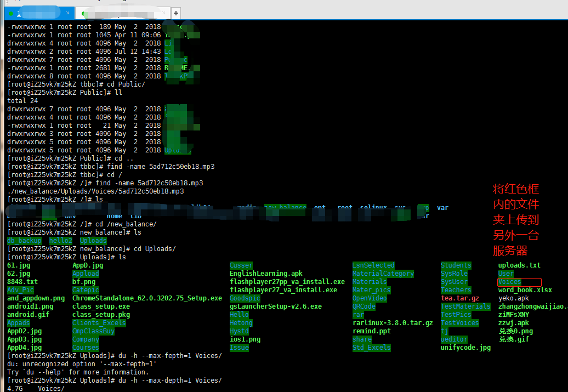Select the Mater_pics directory name
Image resolution: width=568 pixels, height=392 pixels.
pyautogui.click(x=372, y=290)
